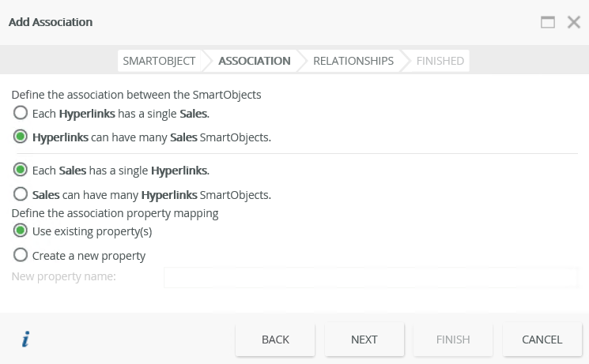The width and height of the screenshot is (589, 364).
Task: Go to the SMARTOBJECT wizard step
Action: click(x=158, y=60)
